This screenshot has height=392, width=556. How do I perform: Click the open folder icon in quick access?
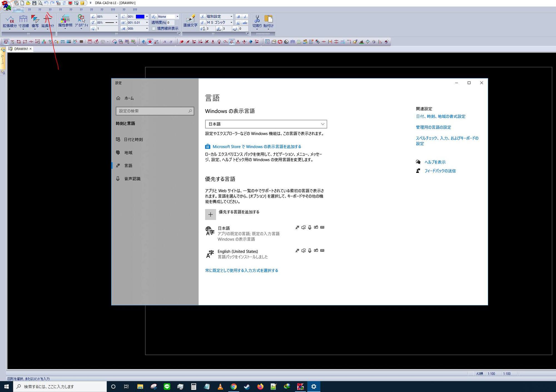tap(28, 3)
